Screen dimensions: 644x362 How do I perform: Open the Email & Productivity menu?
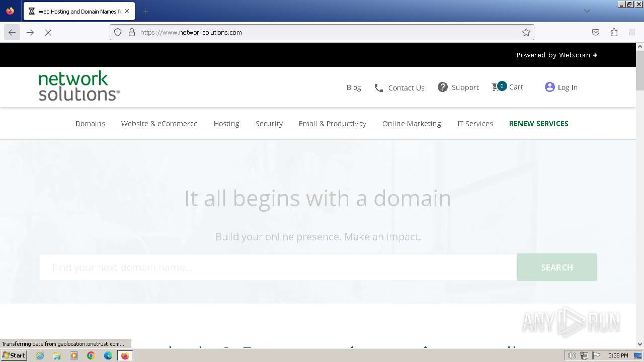[x=333, y=124]
